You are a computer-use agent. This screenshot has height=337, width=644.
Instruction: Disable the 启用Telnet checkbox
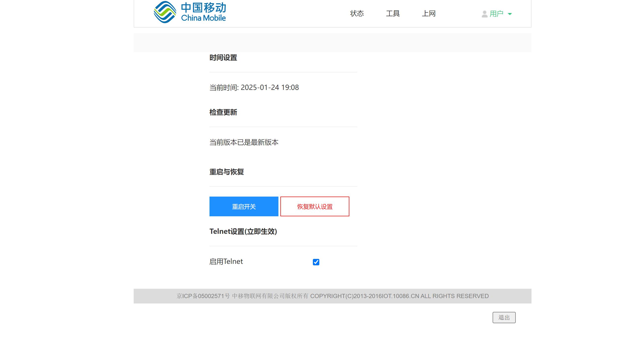point(316,262)
